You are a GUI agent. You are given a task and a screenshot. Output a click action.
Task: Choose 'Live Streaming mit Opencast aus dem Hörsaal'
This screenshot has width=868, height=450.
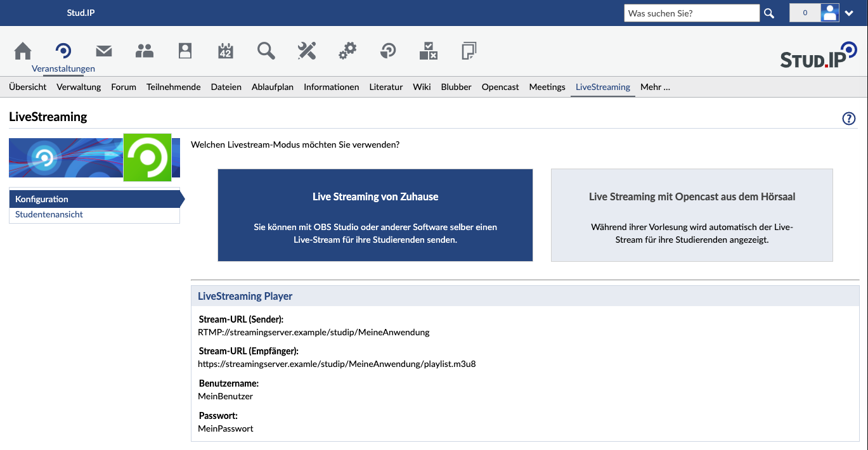[x=692, y=215]
